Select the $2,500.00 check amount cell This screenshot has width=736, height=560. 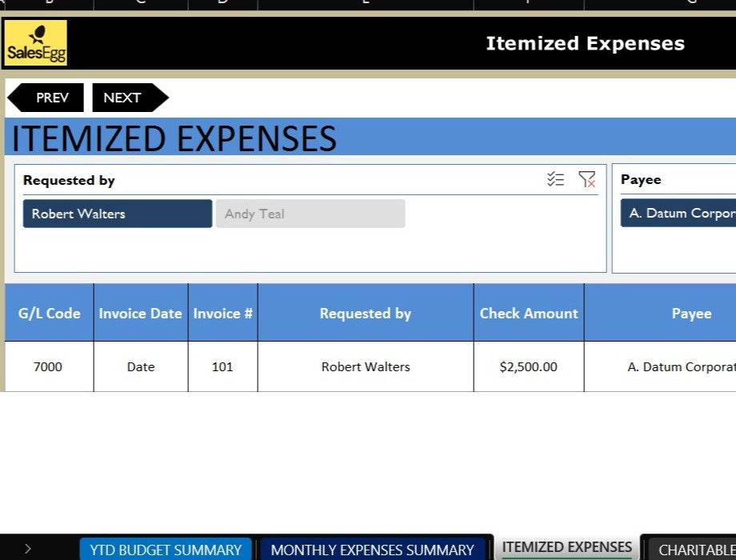(x=529, y=367)
